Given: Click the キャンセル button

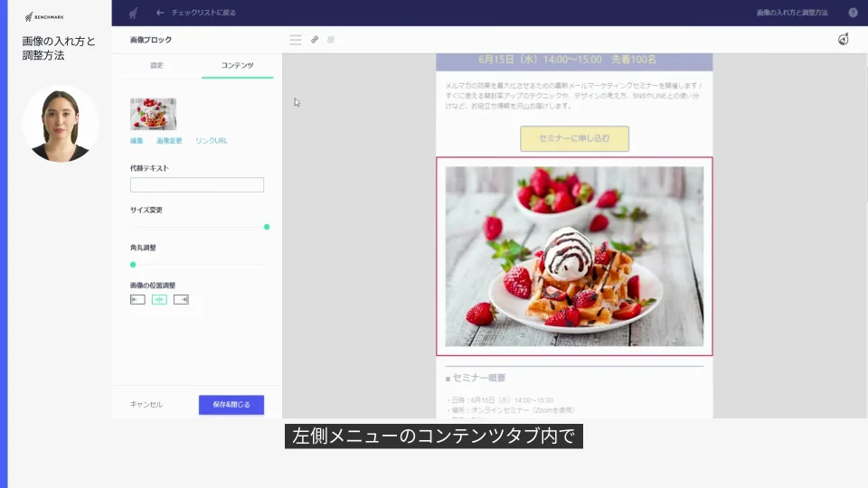Looking at the screenshot, I should click(x=146, y=405).
